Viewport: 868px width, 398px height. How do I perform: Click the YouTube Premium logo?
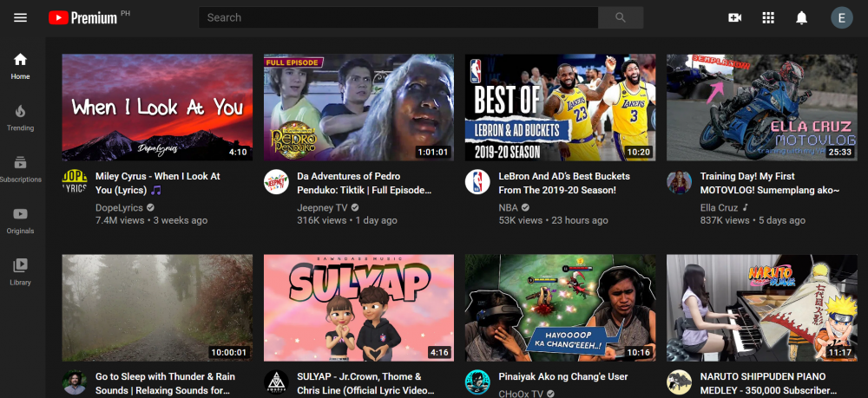(83, 17)
